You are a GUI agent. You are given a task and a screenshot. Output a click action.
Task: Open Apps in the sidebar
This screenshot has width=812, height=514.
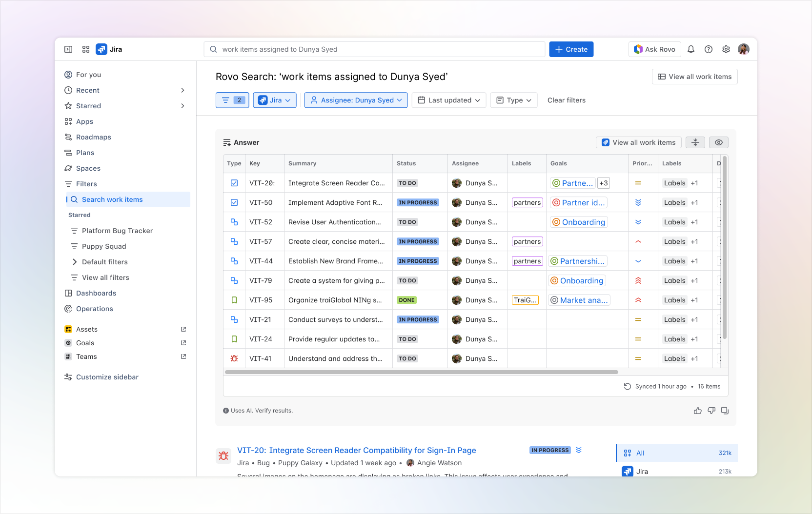[x=127, y=121]
